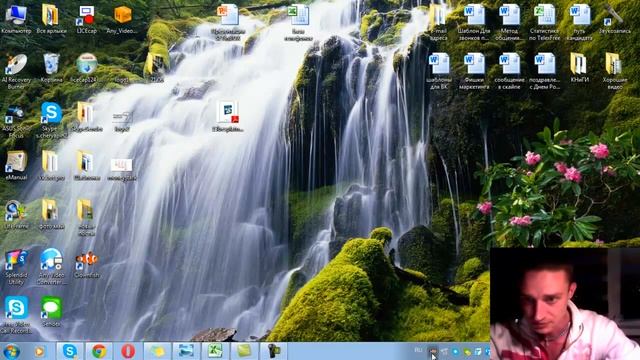The height and width of the screenshot is (360, 640).
Task: Switch to Skype in the taskbar
Action: pos(70,351)
